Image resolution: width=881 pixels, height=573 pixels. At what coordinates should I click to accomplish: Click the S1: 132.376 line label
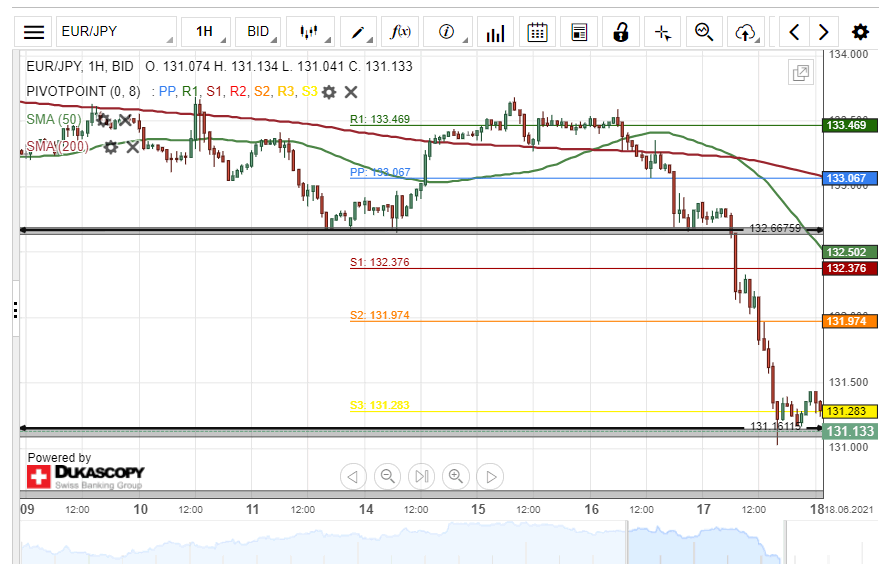tap(380, 262)
